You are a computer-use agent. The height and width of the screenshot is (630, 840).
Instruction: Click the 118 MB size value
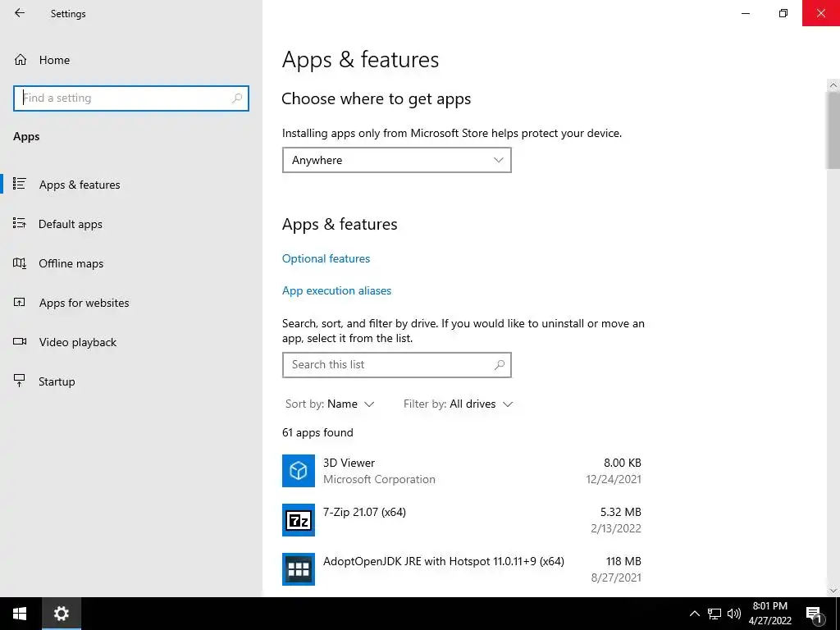[x=623, y=561]
